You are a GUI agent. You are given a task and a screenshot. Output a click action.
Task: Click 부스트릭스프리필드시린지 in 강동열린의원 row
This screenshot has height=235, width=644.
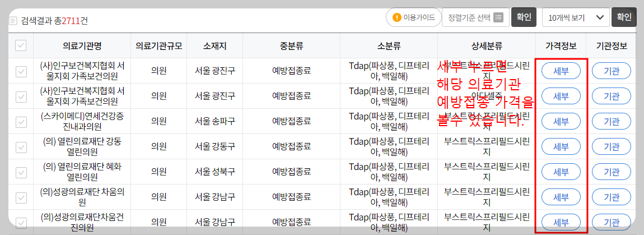[x=487, y=146]
